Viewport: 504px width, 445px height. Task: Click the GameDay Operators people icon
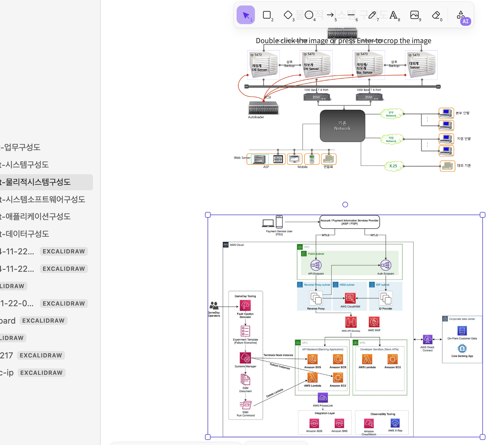point(214,306)
